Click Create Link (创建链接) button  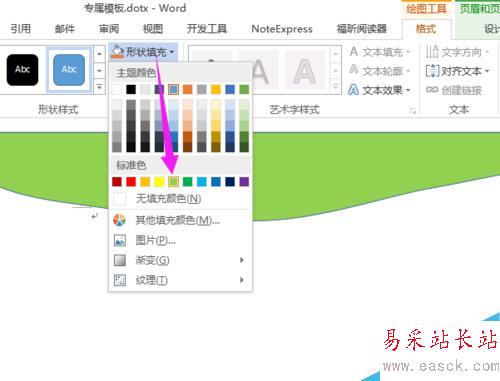coord(454,90)
